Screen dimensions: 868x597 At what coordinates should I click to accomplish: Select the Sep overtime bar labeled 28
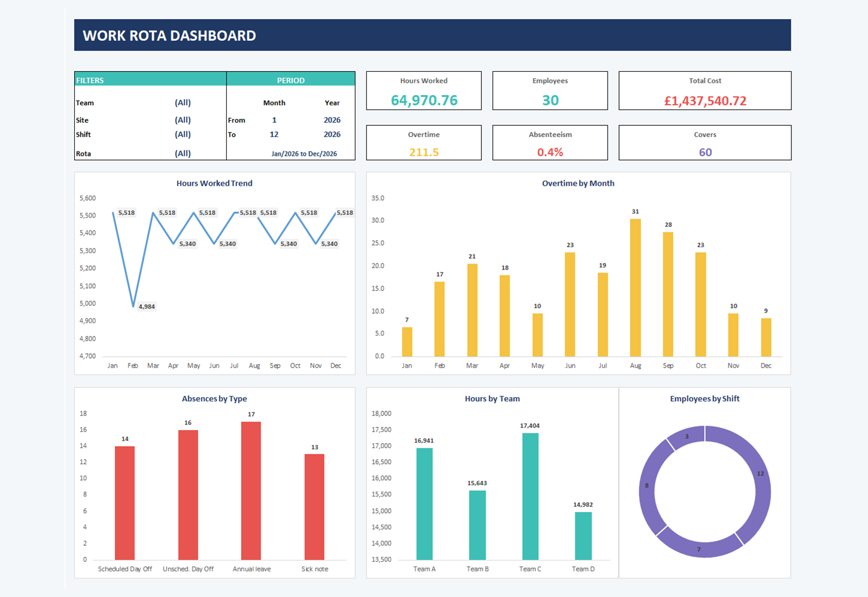pyautogui.click(x=668, y=294)
